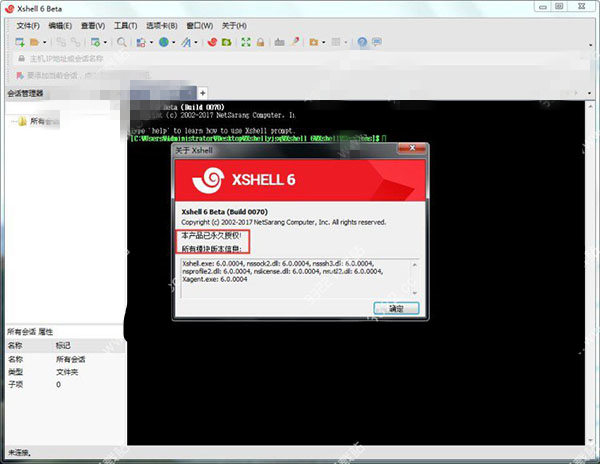The height and width of the screenshot is (464, 600).
Task: Open the color scheme dropdown arrow
Action: [151, 42]
